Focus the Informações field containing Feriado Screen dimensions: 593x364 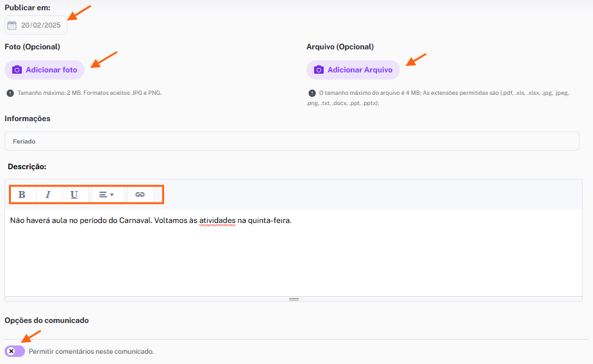pyautogui.click(x=292, y=141)
